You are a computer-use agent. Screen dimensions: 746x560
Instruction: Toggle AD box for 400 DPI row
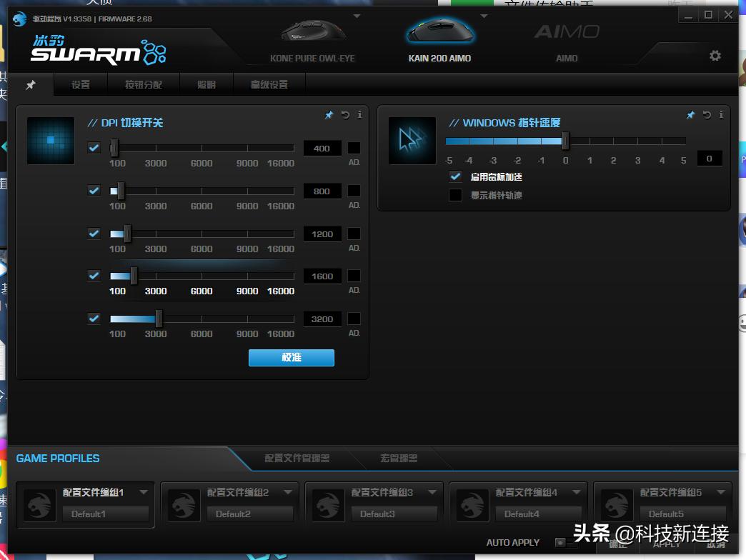pos(354,148)
